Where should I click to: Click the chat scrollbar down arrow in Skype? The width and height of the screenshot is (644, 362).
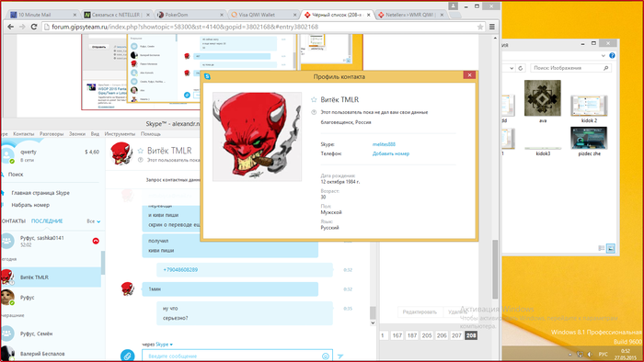(373, 322)
